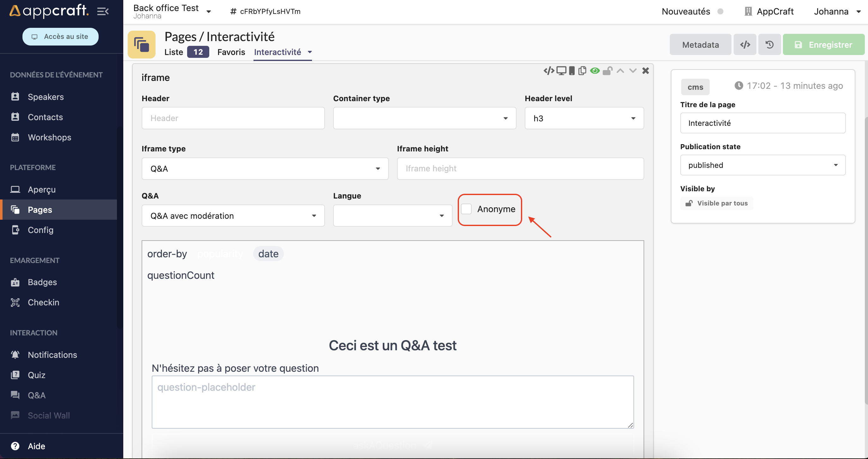Click the page history icon next to Metadata
Screen dimensions: 868x459
[769, 45]
